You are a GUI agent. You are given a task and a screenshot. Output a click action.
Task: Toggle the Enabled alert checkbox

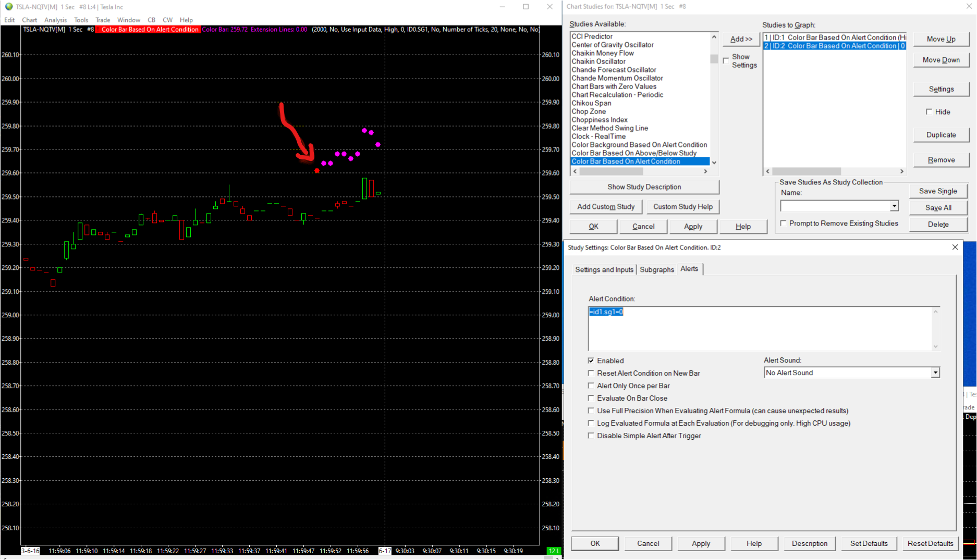point(591,360)
